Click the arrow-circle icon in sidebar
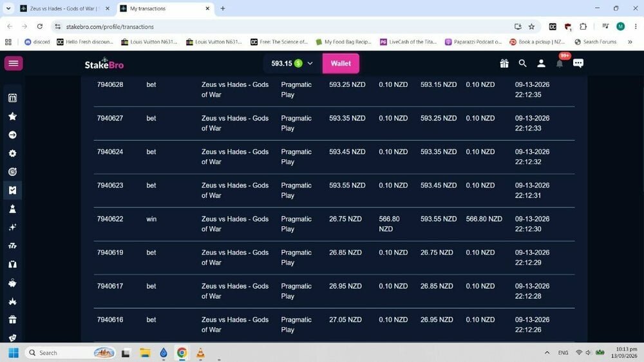 coord(13,135)
